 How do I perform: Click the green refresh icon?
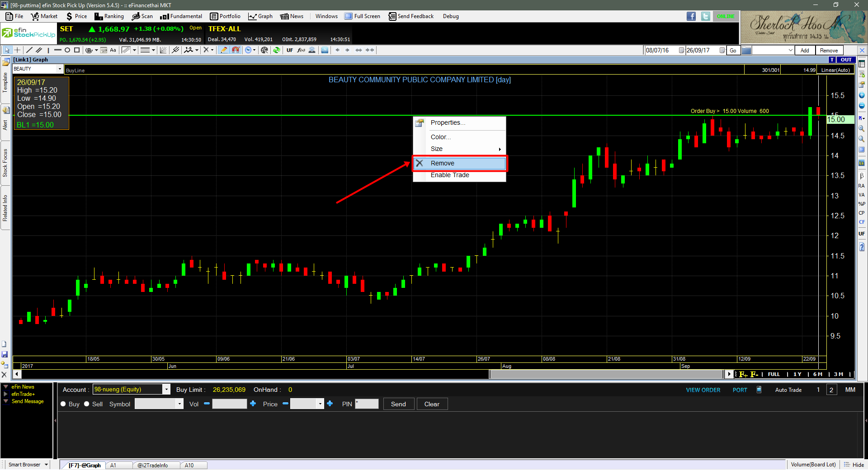pos(276,50)
